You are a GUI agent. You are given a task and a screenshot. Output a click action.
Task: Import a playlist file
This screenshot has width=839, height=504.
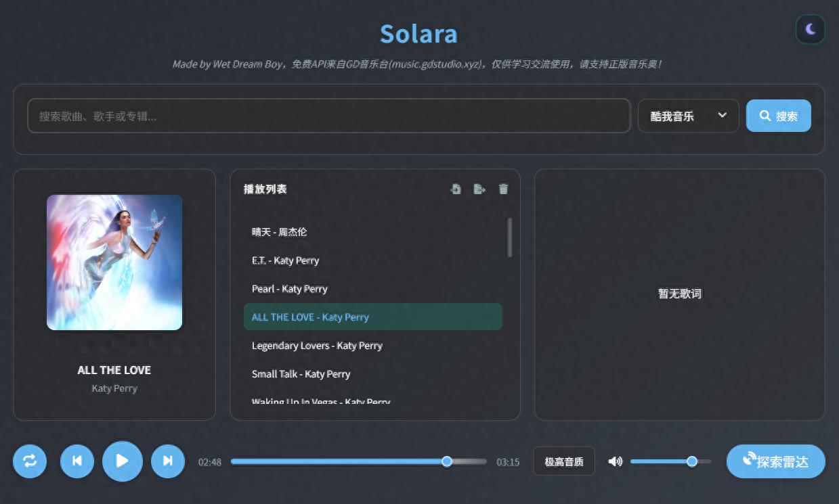click(456, 189)
